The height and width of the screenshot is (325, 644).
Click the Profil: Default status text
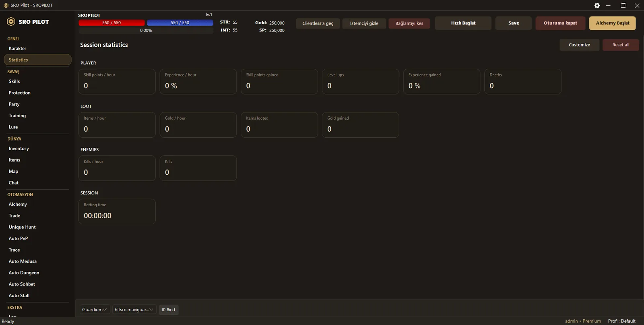622,321
